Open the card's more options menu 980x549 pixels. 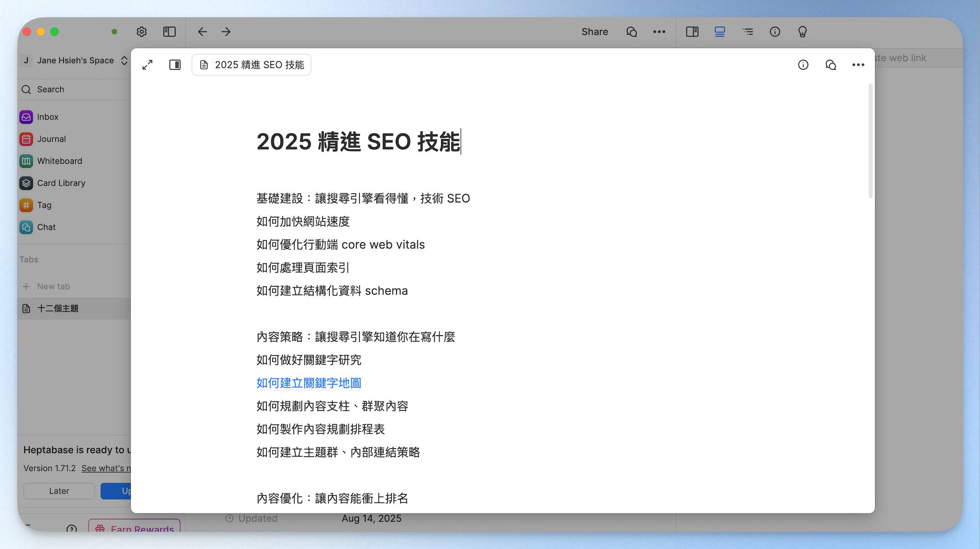[x=858, y=65]
